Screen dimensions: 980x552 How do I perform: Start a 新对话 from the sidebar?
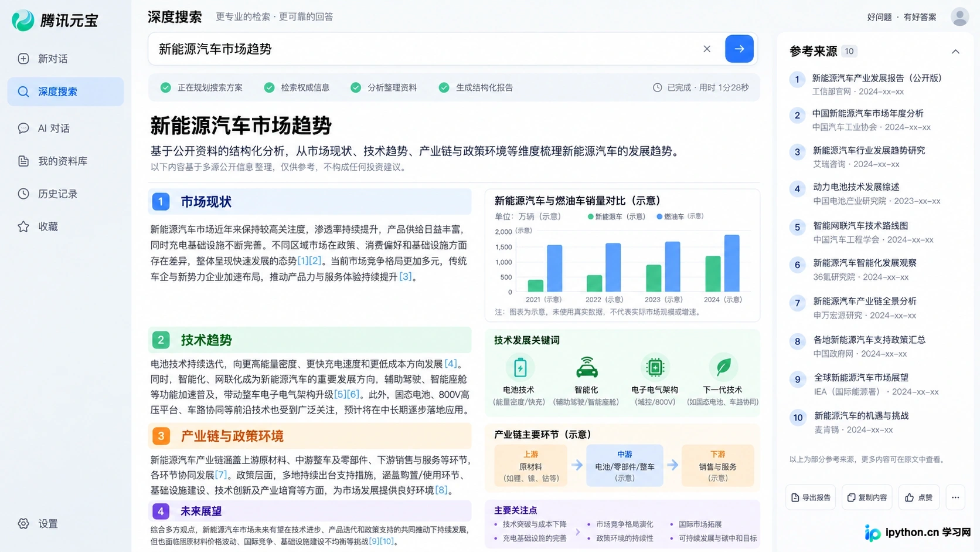pyautogui.click(x=66, y=59)
